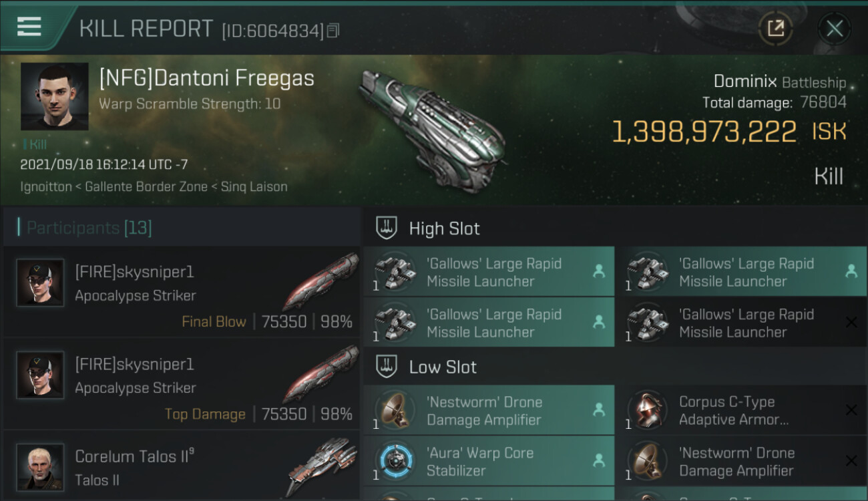The image size is (868, 501).
Task: Click the Ignoitton system location link
Action: pyautogui.click(x=46, y=187)
